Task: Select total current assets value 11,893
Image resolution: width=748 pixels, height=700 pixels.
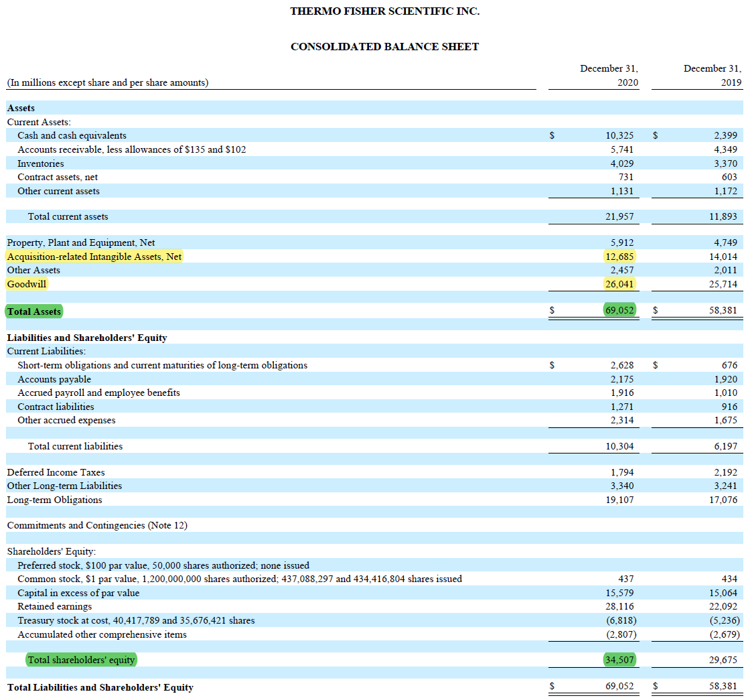Action: pyautogui.click(x=723, y=216)
